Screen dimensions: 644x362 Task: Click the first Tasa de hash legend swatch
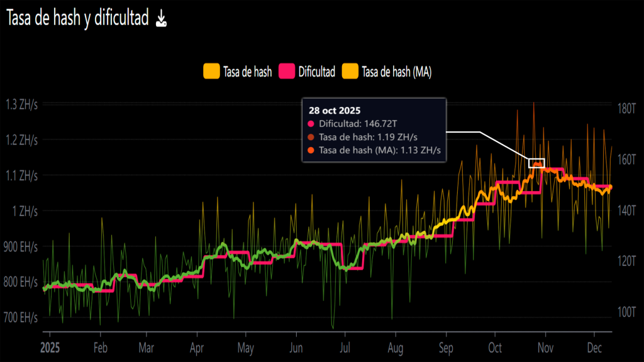pyautogui.click(x=211, y=72)
